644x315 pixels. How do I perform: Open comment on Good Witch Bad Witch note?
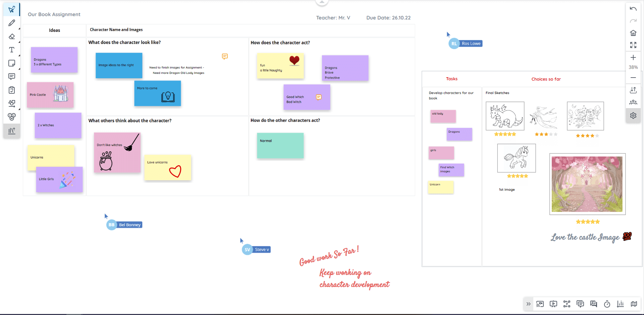[x=319, y=97]
